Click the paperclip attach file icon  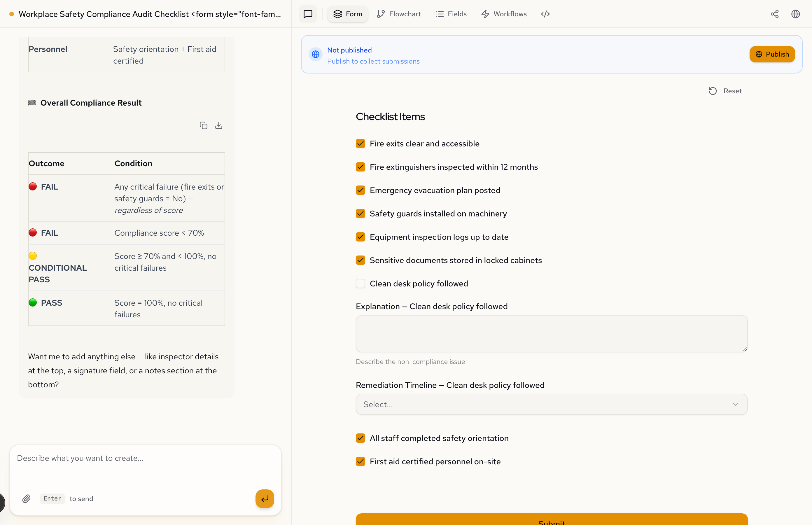(26, 499)
